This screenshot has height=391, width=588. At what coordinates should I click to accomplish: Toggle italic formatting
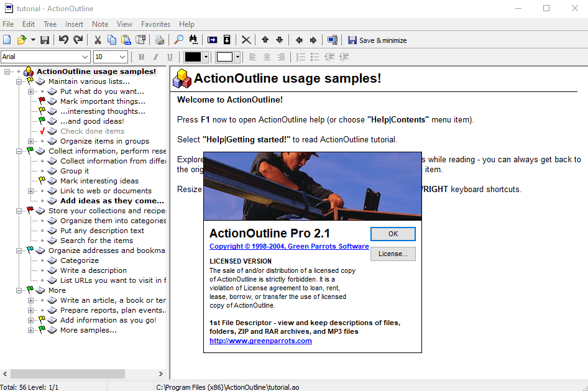pyautogui.click(x=155, y=57)
